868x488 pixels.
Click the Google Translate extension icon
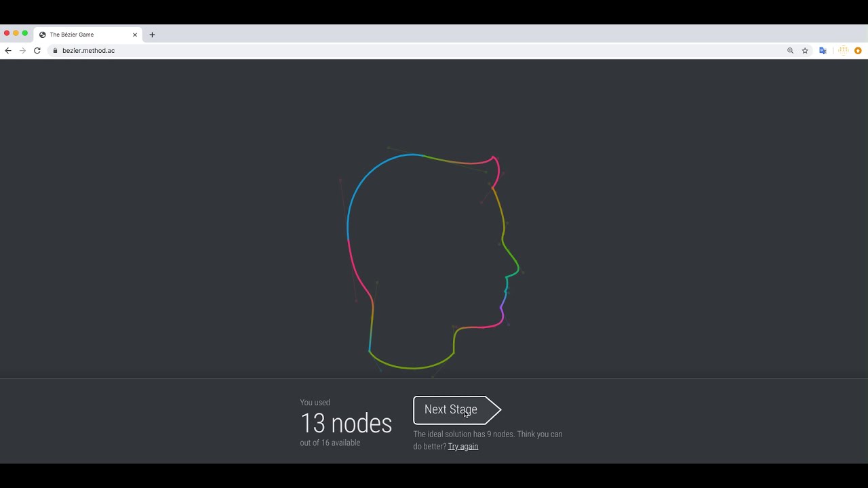pyautogui.click(x=823, y=51)
